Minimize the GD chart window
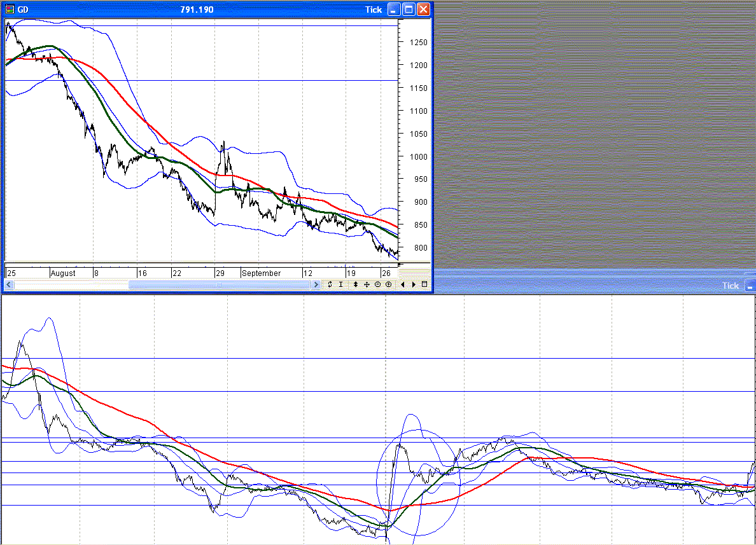Screen dimensions: 756x545 pyautogui.click(x=394, y=9)
